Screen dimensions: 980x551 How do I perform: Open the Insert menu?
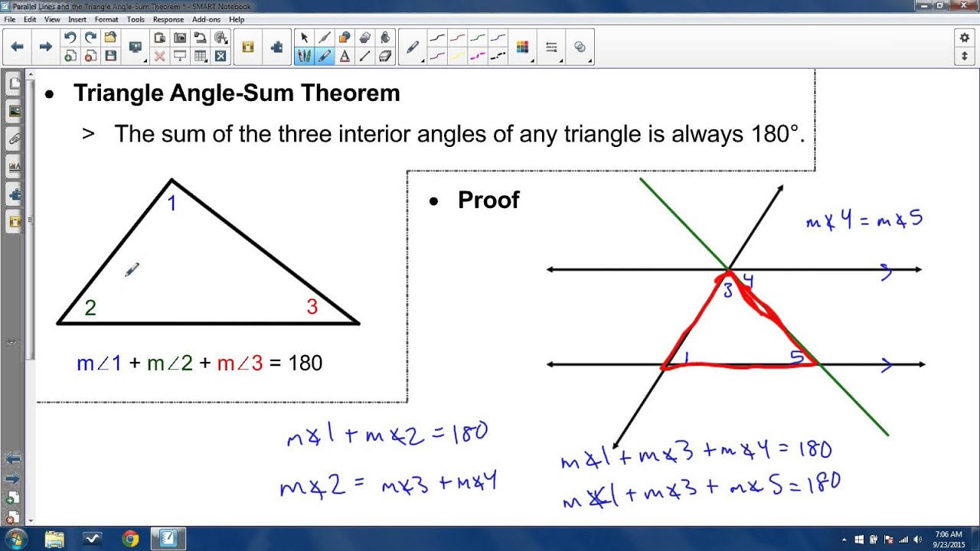tap(77, 19)
